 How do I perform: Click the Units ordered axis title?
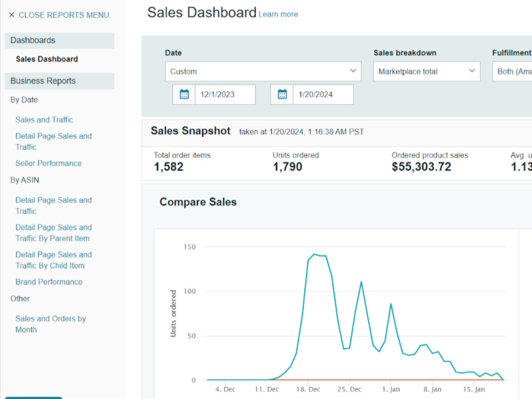(x=173, y=313)
